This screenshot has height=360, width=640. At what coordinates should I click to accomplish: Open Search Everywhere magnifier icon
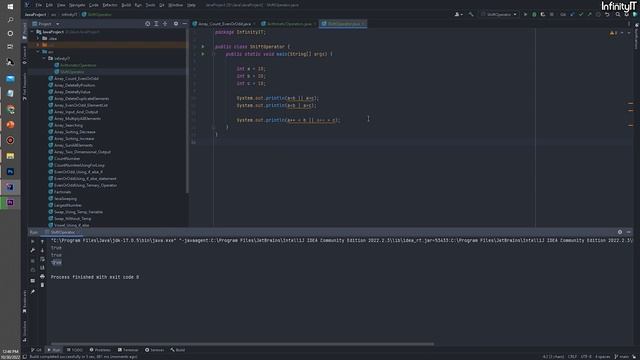point(618,14)
